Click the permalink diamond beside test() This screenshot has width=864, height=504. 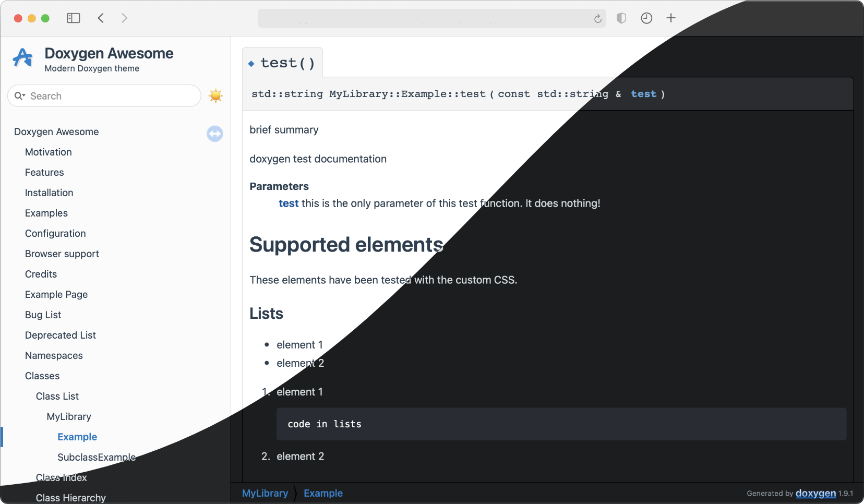(x=251, y=64)
